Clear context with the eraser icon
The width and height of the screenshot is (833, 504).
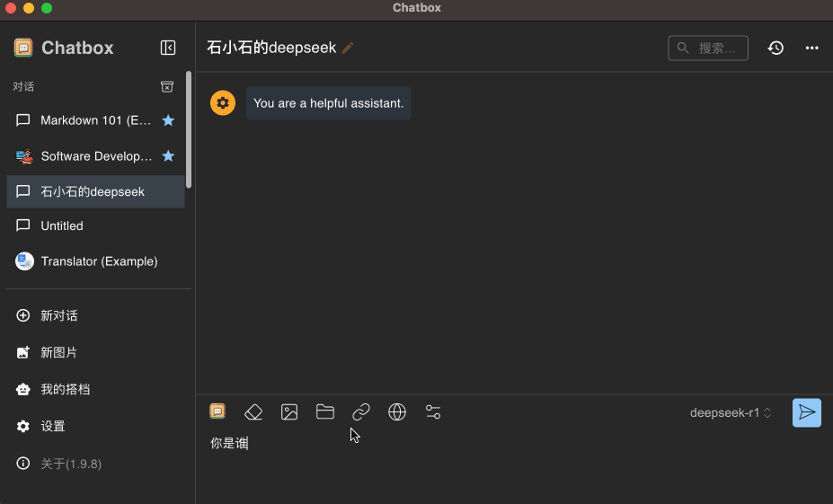tap(253, 411)
